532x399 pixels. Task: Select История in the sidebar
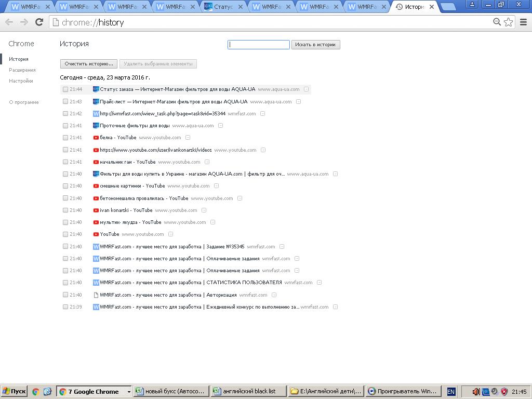[19, 59]
